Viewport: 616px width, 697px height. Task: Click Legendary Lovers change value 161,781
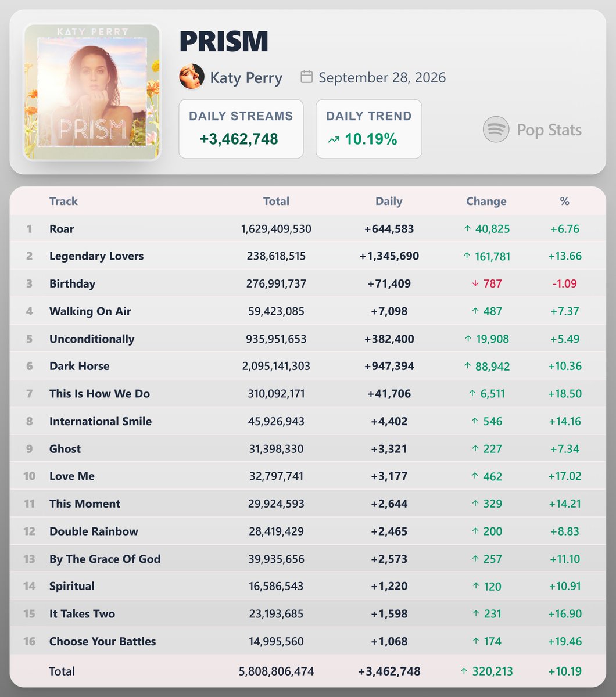[493, 256]
